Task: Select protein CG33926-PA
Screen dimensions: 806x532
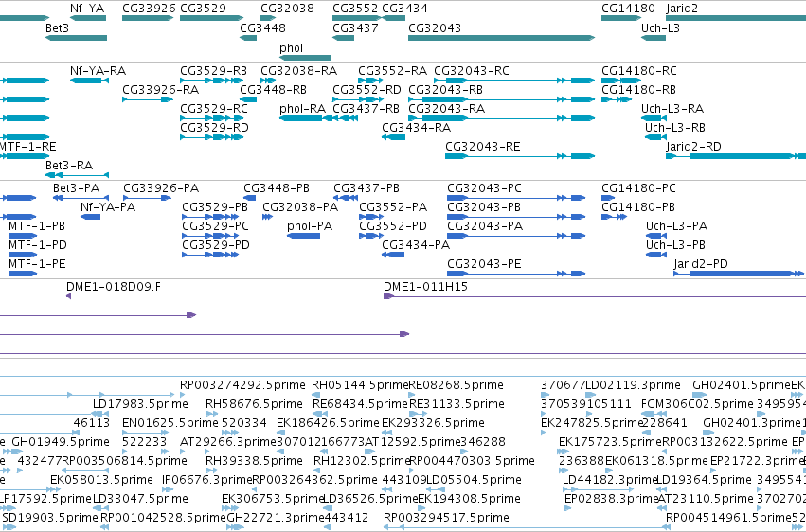Action: (161, 188)
